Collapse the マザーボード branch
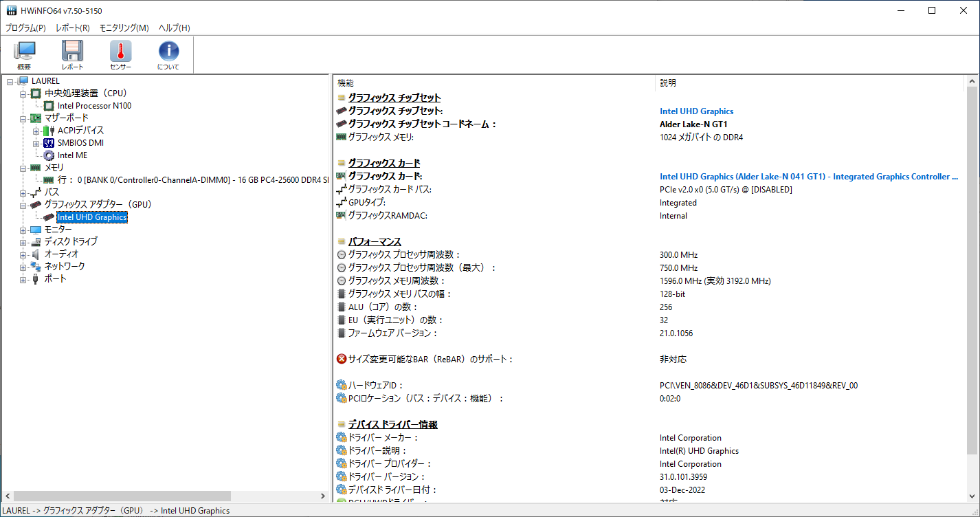This screenshot has width=980, height=517. (23, 118)
